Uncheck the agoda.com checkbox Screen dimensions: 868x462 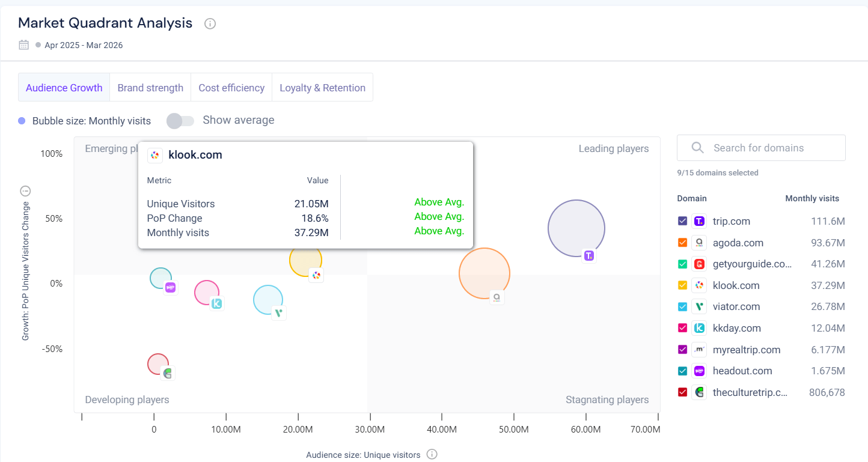[682, 243]
